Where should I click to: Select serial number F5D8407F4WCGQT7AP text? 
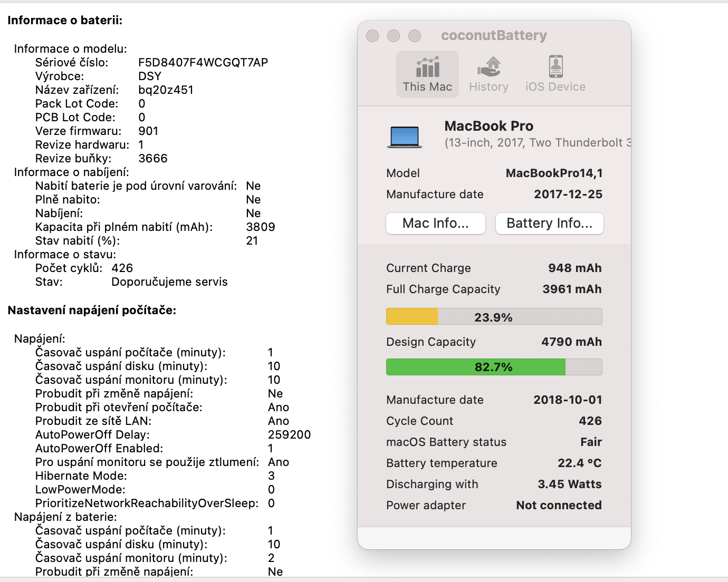click(x=203, y=63)
